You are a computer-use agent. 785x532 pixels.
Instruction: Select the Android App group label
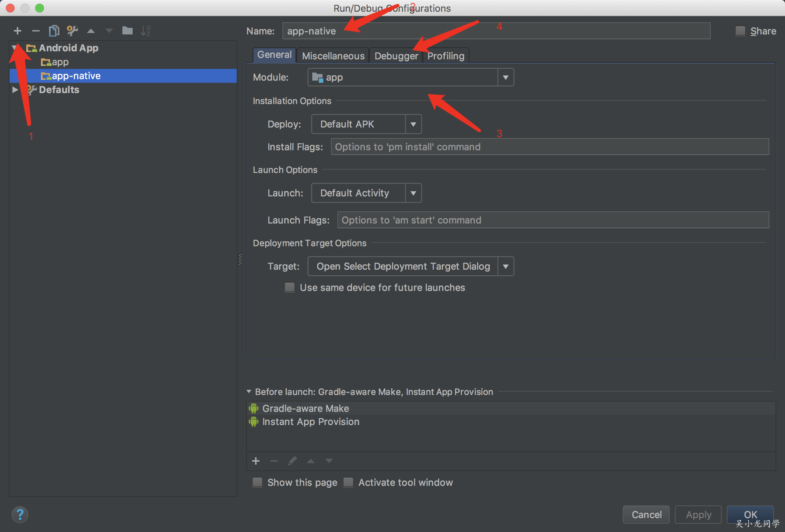(x=69, y=48)
